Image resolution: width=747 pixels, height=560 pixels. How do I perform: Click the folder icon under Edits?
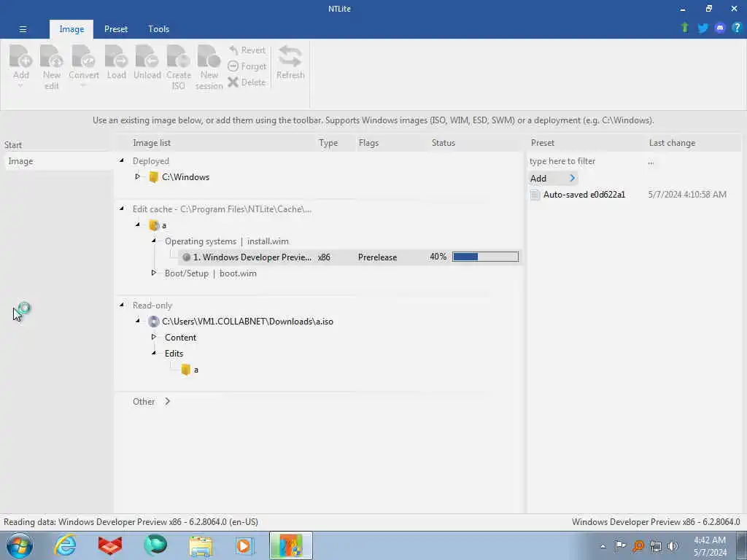click(x=186, y=370)
